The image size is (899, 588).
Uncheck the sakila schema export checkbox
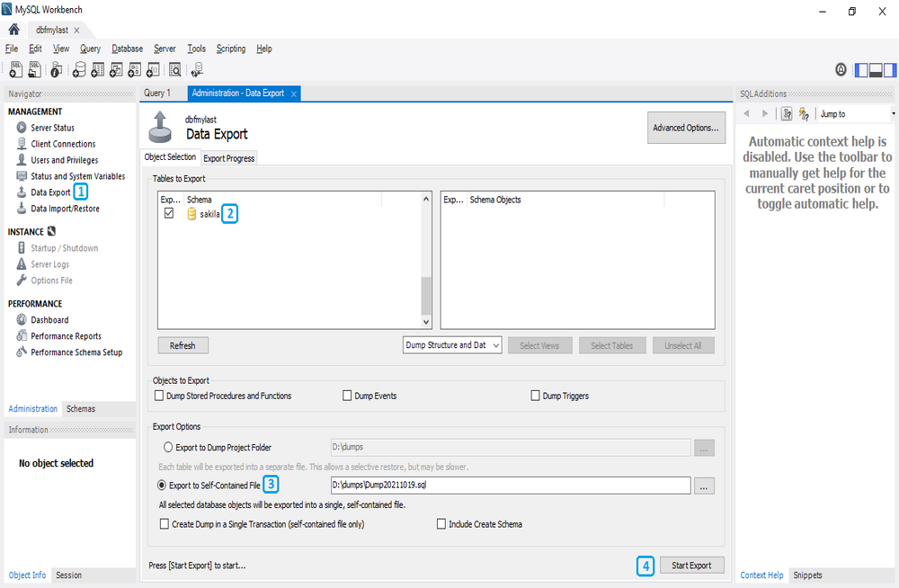pyautogui.click(x=169, y=213)
